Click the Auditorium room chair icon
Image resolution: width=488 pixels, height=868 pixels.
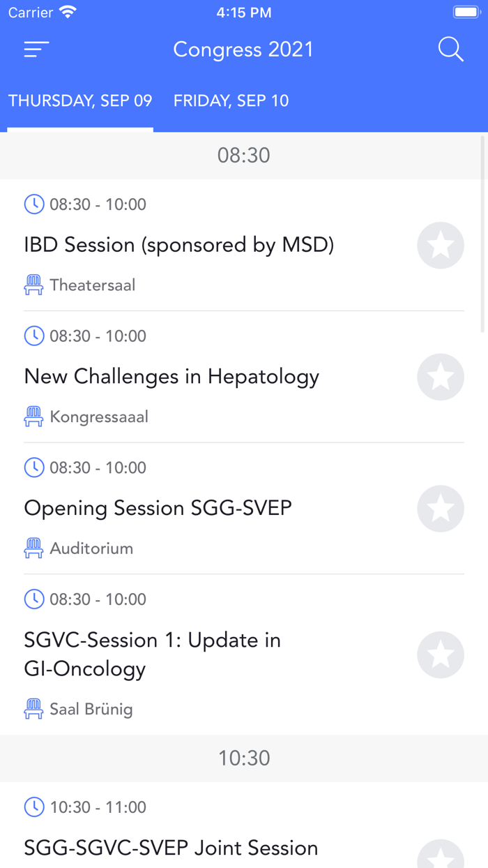click(x=33, y=548)
